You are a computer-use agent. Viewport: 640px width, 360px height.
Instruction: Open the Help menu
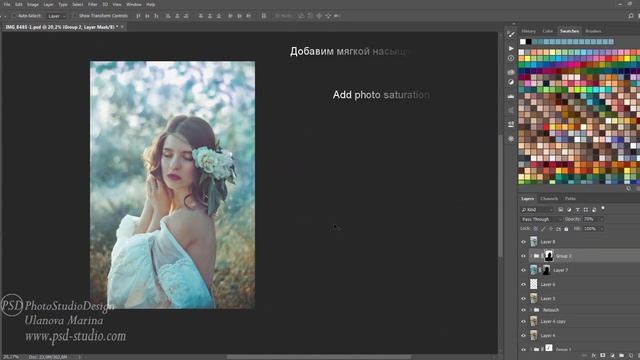[151, 4]
